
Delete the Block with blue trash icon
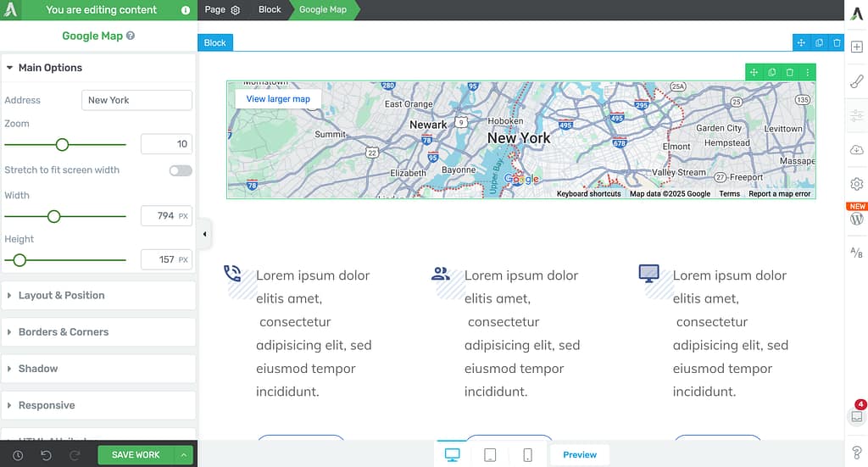click(x=837, y=42)
